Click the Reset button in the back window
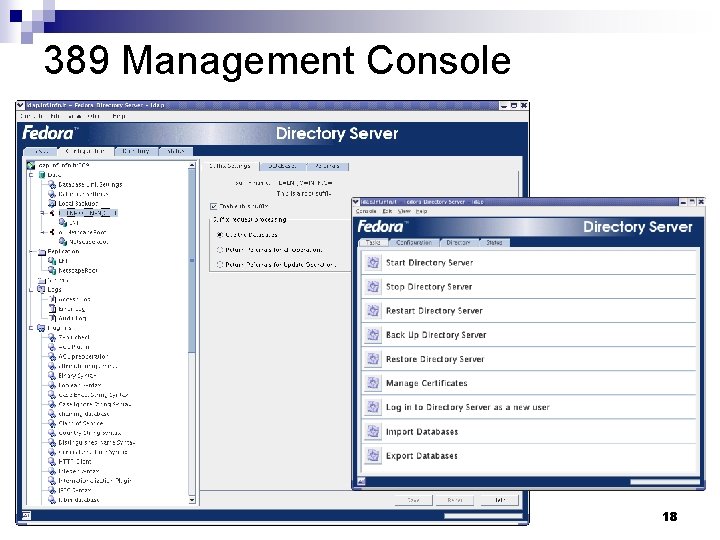720x540 pixels. tap(455, 500)
